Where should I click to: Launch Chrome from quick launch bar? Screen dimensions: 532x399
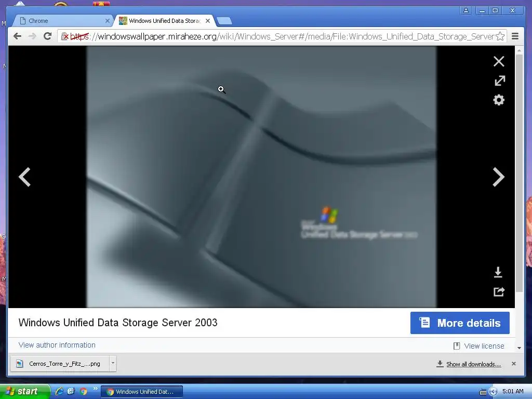(83, 392)
